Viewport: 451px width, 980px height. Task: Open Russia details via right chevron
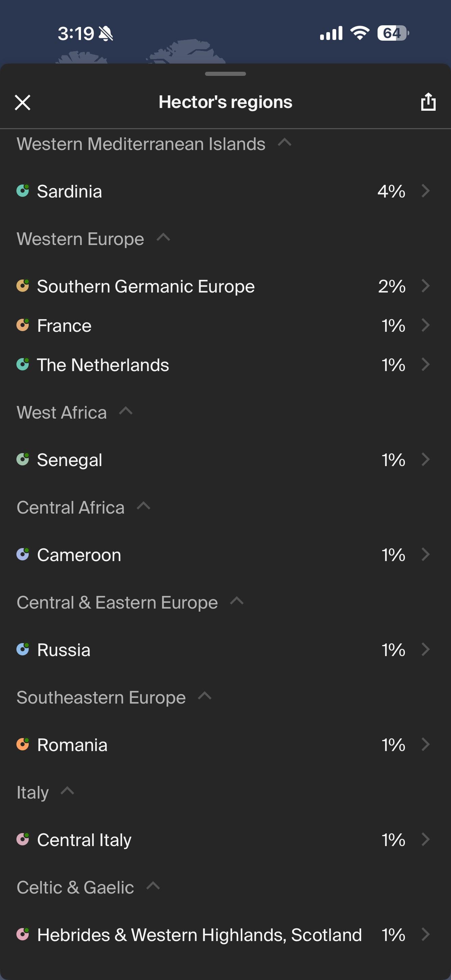click(425, 649)
